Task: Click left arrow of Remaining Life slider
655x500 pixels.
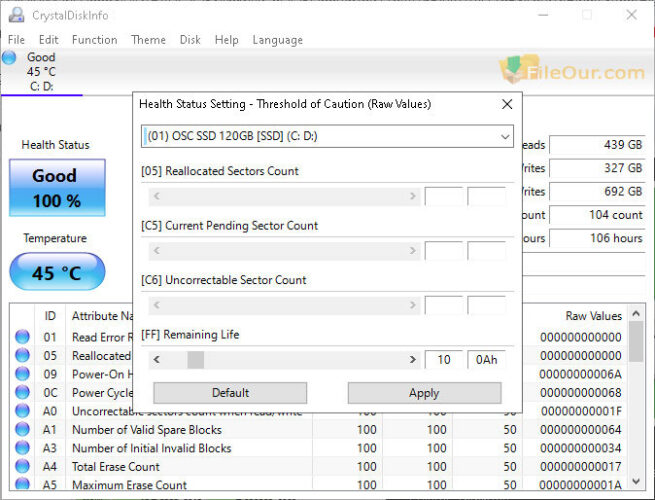Action: point(157,360)
